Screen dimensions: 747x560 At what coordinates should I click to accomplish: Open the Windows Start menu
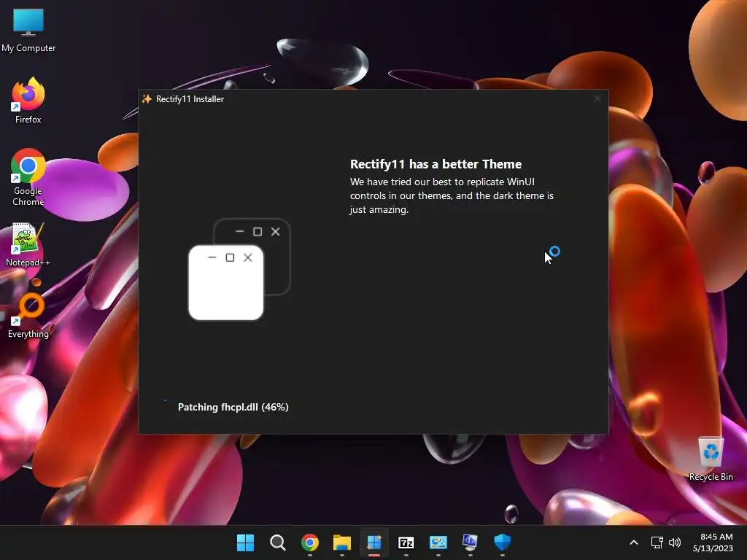click(x=245, y=542)
